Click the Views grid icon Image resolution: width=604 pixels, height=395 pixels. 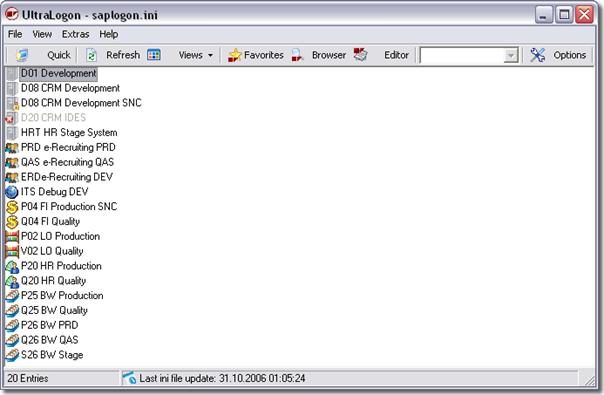[154, 55]
